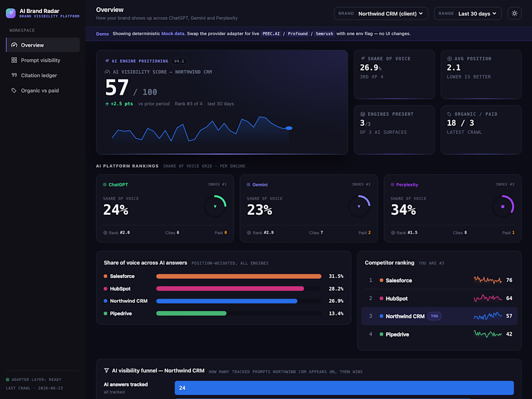532x399 pixels.
Task: Click the AI visibility funnel filter icon
Action: pos(106,370)
